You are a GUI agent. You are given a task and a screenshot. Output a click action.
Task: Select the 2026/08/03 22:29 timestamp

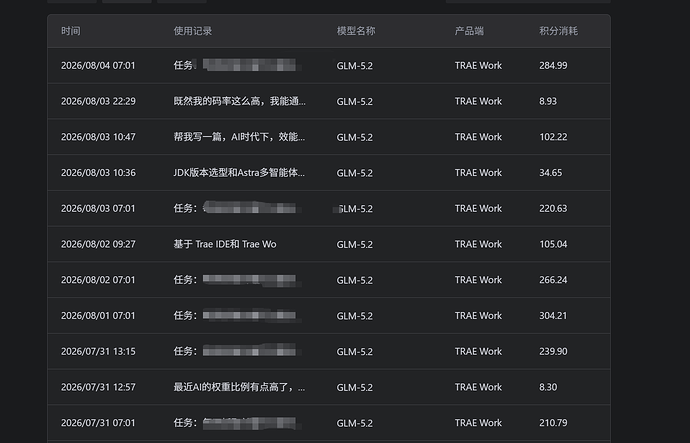tap(98, 101)
